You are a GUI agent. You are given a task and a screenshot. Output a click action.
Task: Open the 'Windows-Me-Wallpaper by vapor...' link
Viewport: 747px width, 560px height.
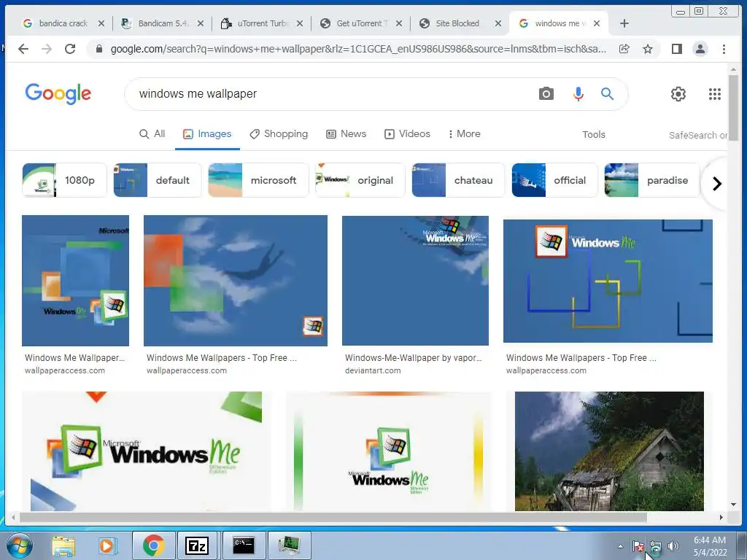tap(413, 357)
